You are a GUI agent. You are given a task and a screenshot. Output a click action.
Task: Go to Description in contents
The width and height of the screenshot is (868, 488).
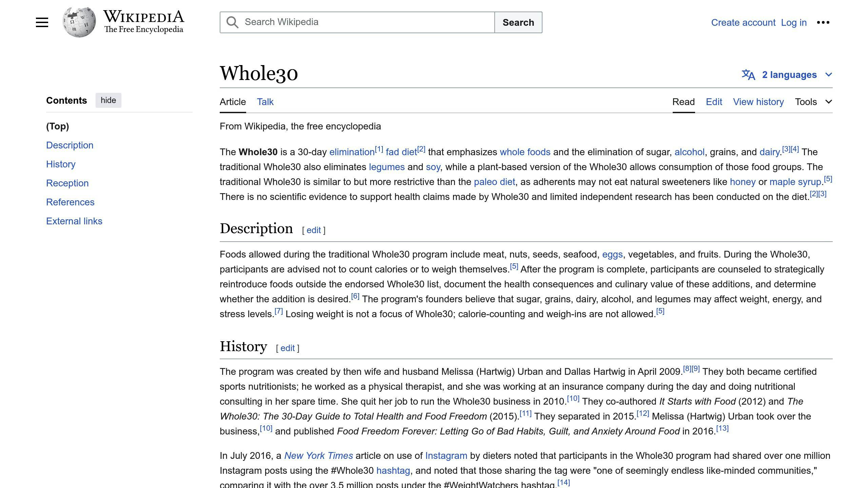[x=70, y=145]
